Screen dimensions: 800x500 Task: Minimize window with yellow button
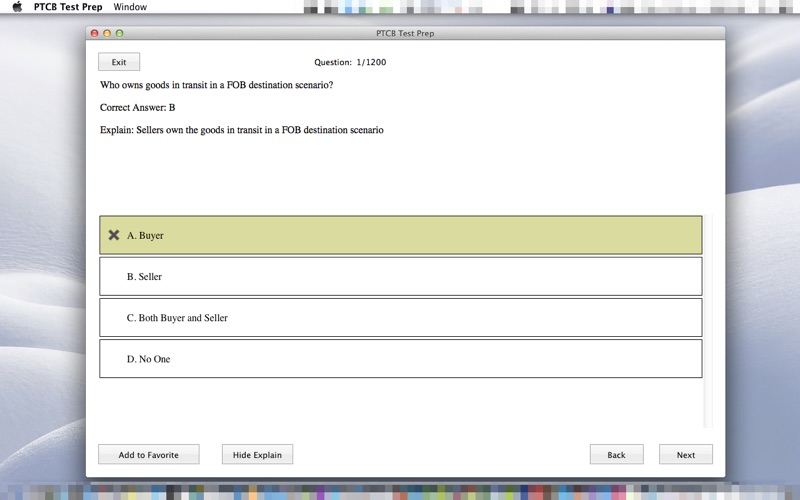107,33
